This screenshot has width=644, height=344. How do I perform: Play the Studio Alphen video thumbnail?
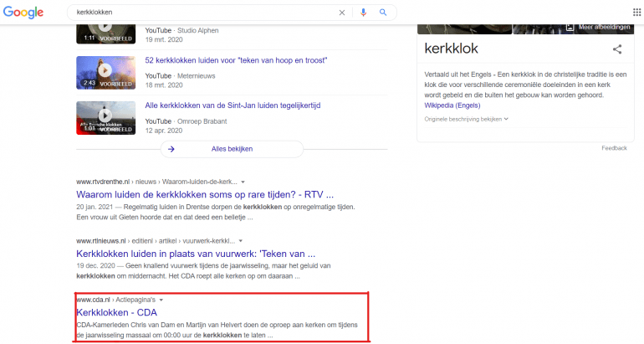pos(105,34)
